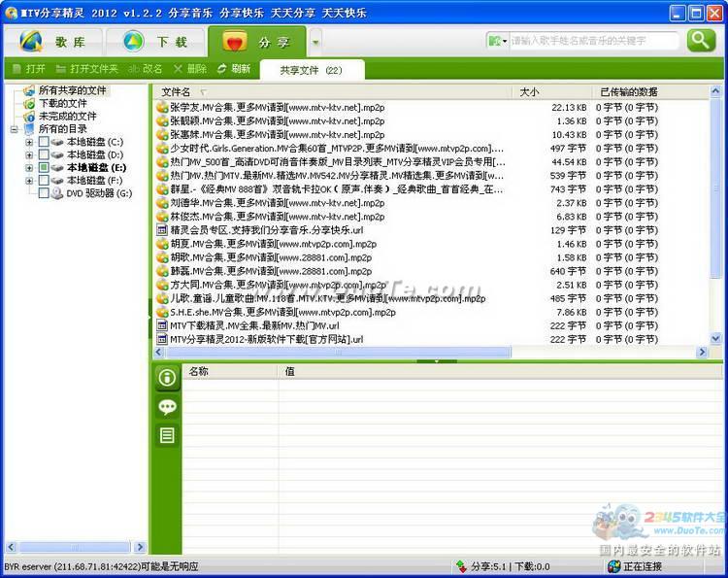Click 打开文件夹 open folder toolbar button
Viewport: 728px width, 578px height.
coord(86,69)
